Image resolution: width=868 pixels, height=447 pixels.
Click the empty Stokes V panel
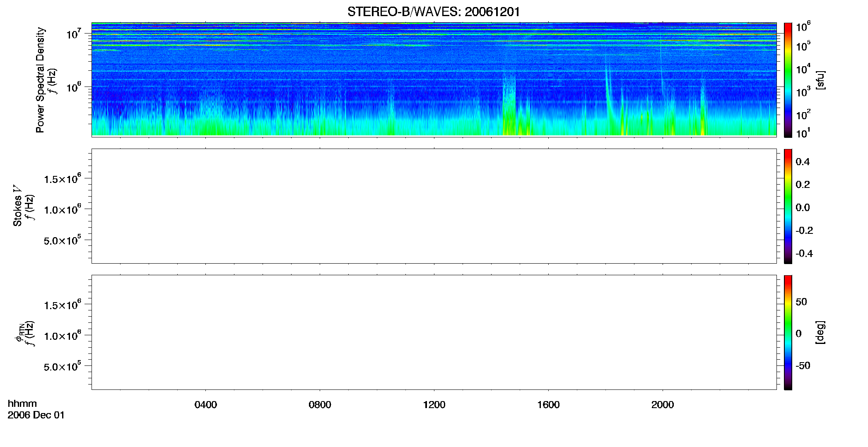[434, 206]
